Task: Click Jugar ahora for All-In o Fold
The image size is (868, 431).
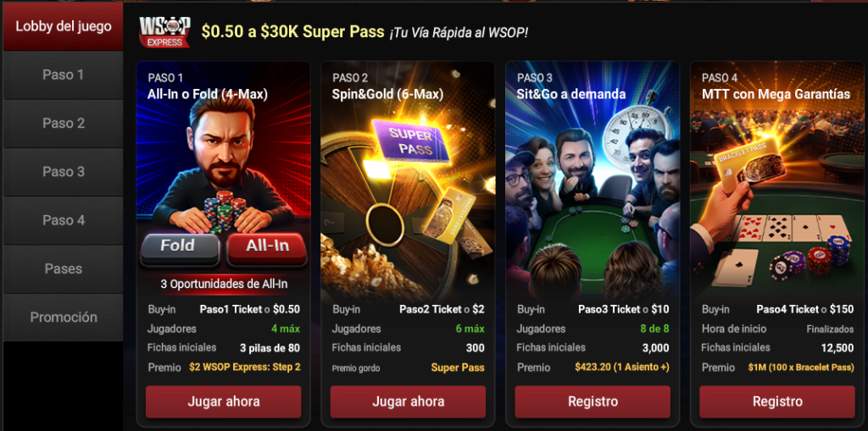Action: [224, 401]
